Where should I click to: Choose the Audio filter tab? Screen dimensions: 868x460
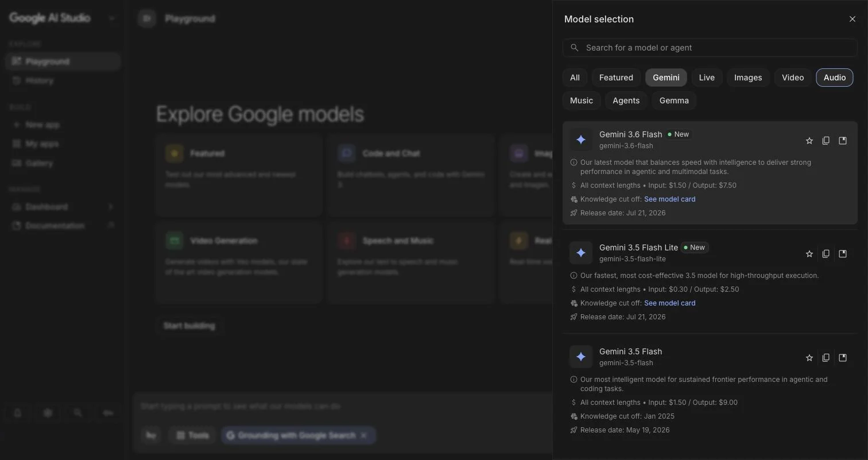[x=835, y=78]
